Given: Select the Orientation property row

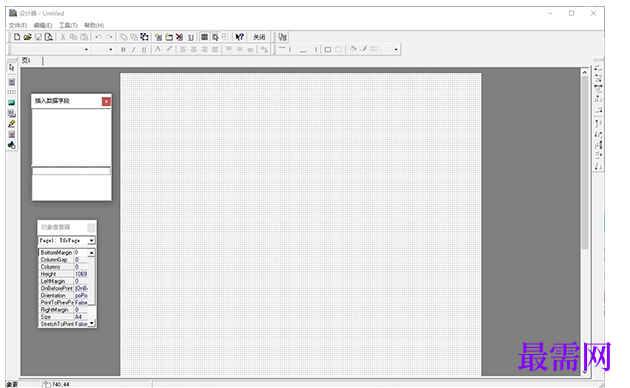Looking at the screenshot, I should pyautogui.click(x=63, y=295).
